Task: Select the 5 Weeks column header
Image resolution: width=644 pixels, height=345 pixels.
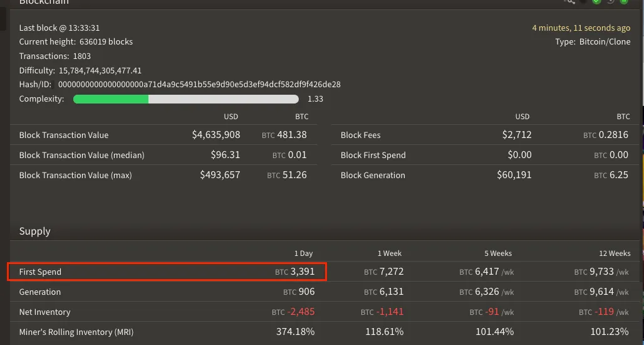Action: (498, 253)
